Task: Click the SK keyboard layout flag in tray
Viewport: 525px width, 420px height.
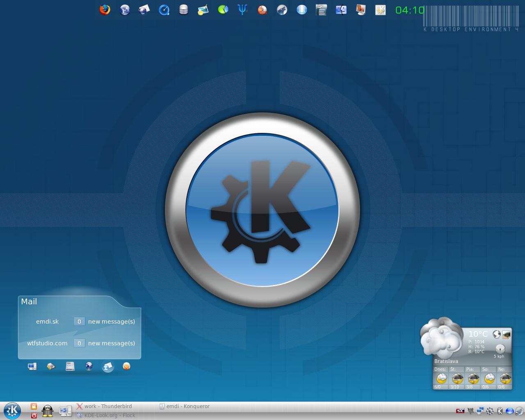Action: click(x=460, y=411)
